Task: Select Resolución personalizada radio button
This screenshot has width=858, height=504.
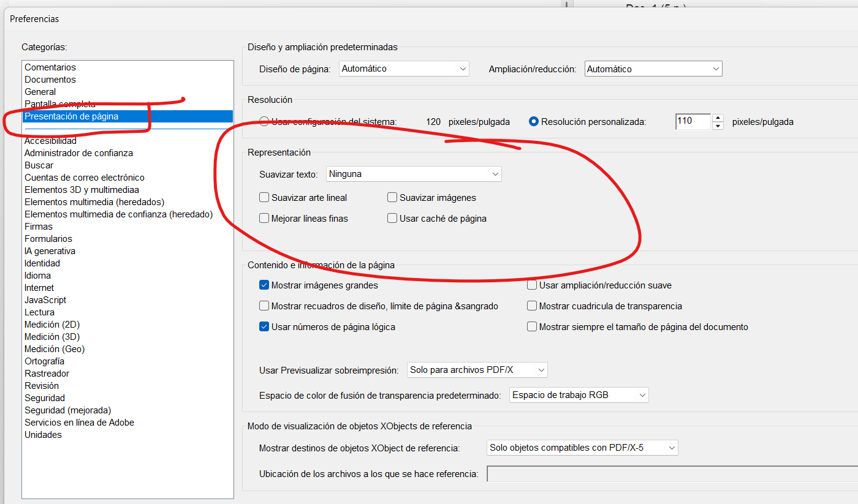Action: [534, 122]
